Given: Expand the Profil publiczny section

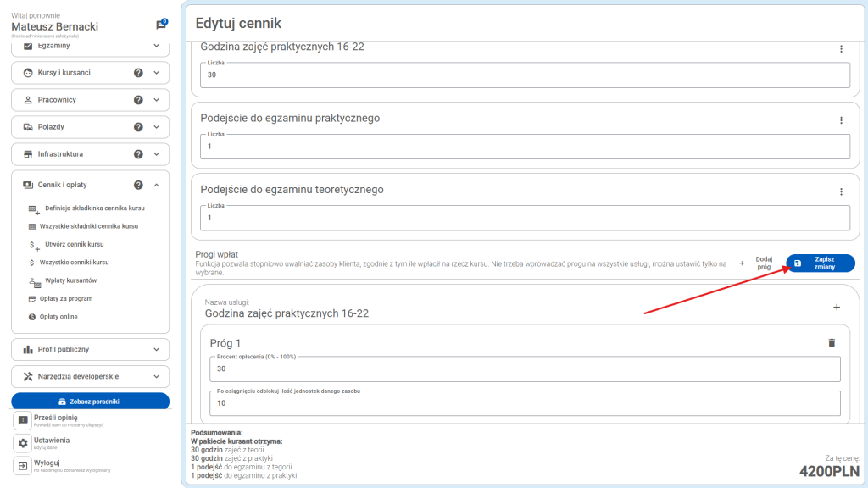Looking at the screenshot, I should point(157,349).
